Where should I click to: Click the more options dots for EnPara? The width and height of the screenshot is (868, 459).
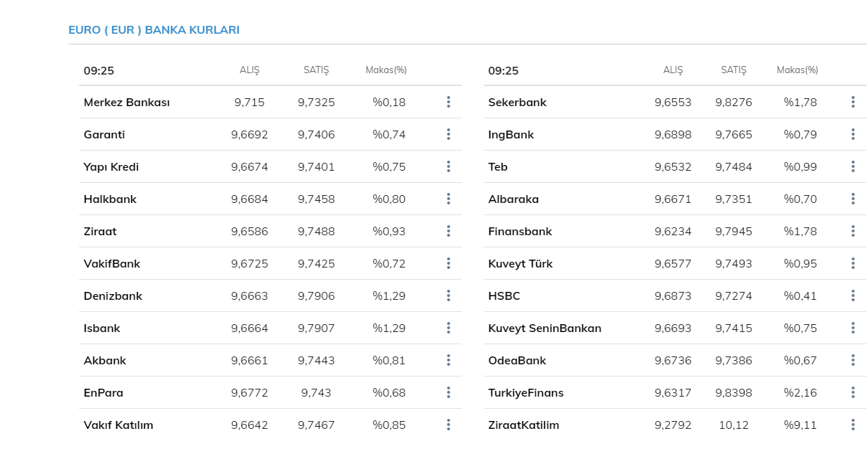coord(448,392)
